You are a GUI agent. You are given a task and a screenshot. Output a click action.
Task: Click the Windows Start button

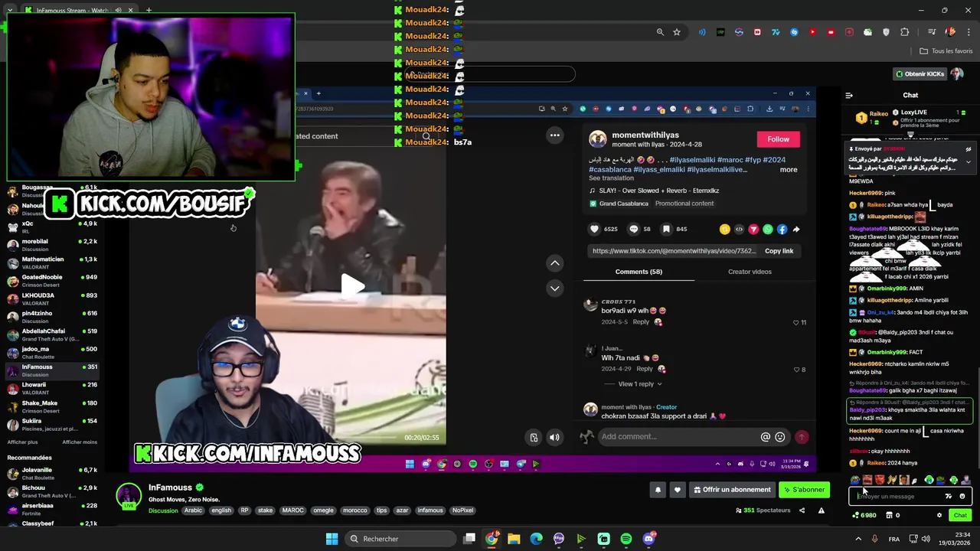[x=332, y=539]
